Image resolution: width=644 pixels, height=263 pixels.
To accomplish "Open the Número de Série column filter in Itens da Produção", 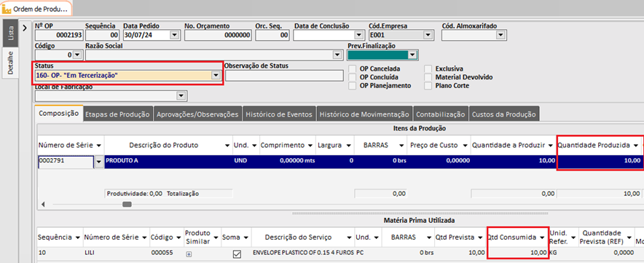I will tap(99, 146).
